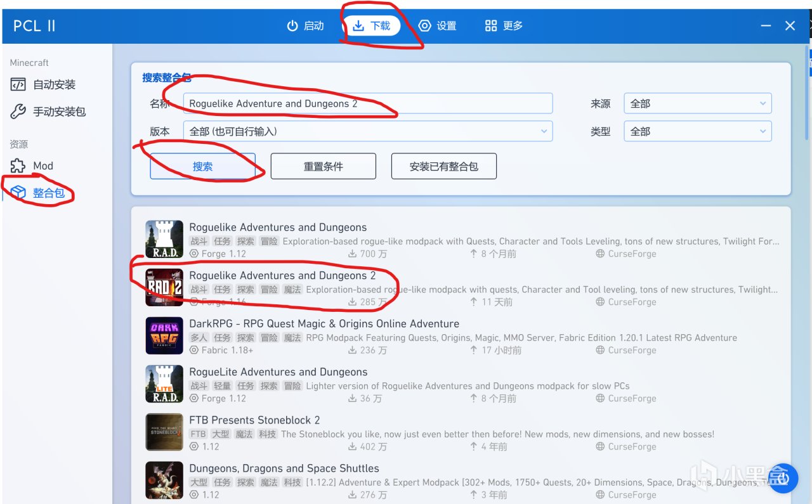Click the 重置条件 button
Screen dimensions: 812x504
[x=324, y=166]
